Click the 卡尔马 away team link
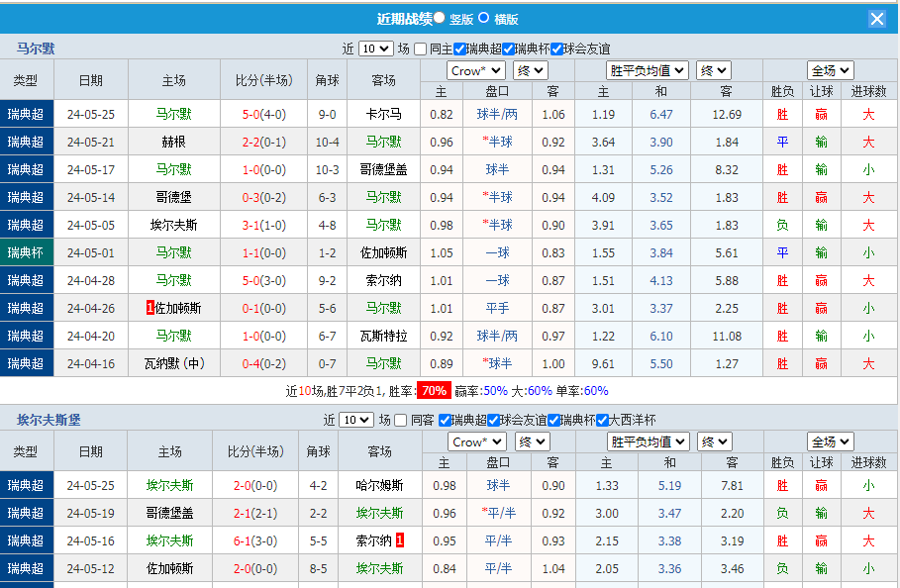The width and height of the screenshot is (900, 588). tap(383, 114)
